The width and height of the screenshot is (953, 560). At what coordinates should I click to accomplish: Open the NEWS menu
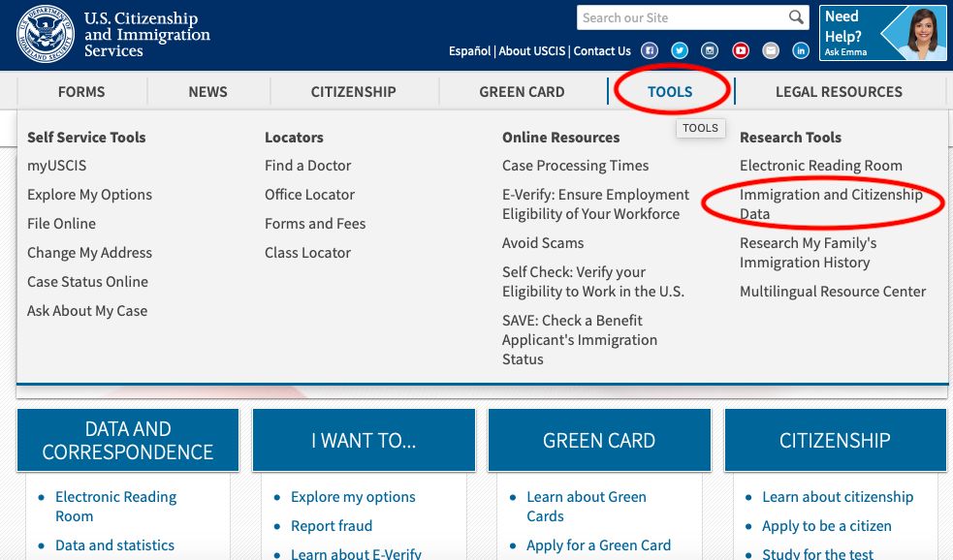pos(207,92)
